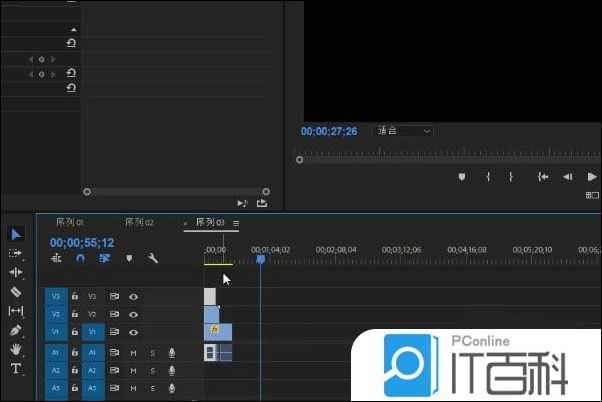Click the Step Back one frame button
Image resolution: width=602 pixels, height=402 pixels.
[567, 177]
